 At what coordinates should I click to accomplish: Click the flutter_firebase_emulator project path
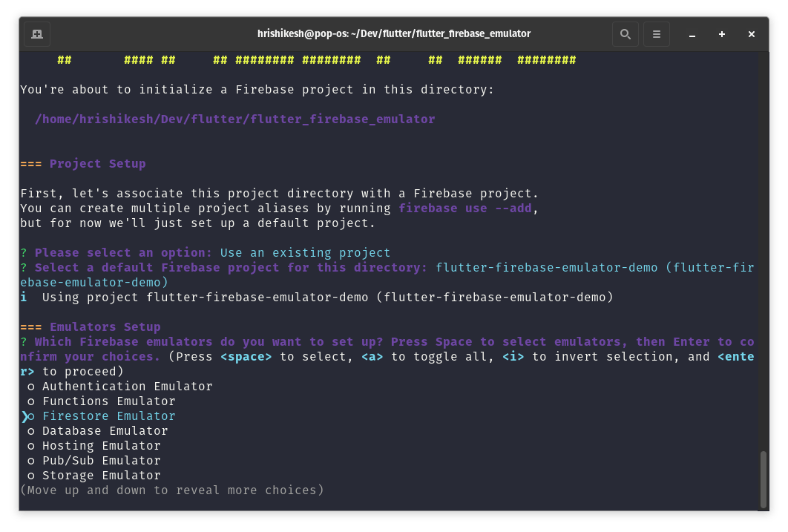pyautogui.click(x=234, y=119)
